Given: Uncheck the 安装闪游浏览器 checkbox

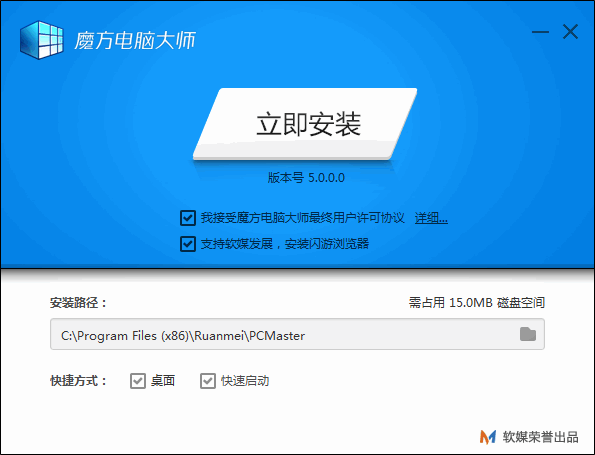Looking at the screenshot, I should coord(188,244).
